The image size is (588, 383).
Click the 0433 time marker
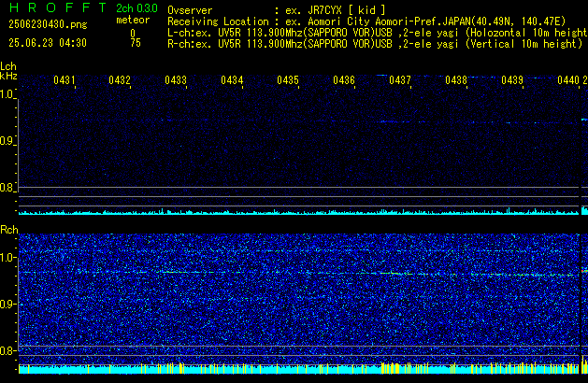tap(176, 80)
